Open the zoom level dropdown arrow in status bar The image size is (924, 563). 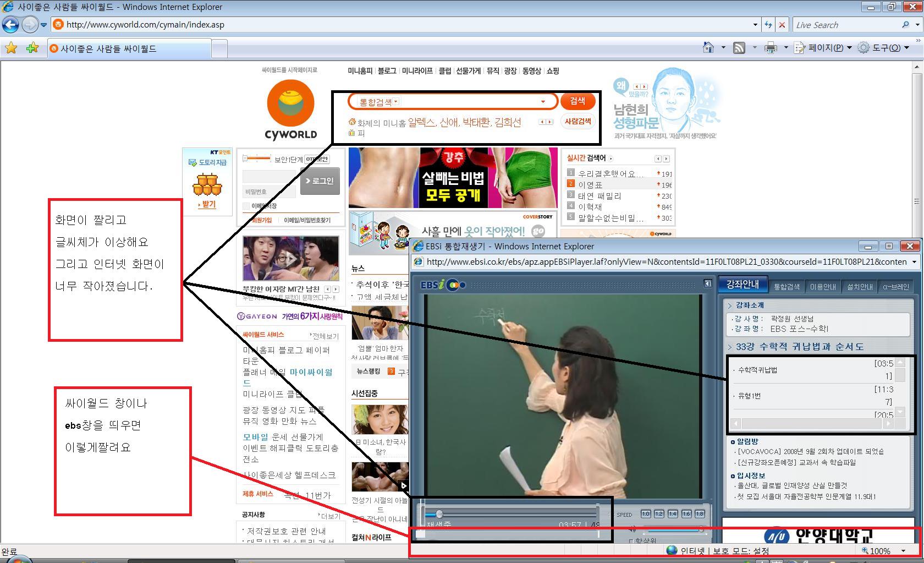(903, 550)
